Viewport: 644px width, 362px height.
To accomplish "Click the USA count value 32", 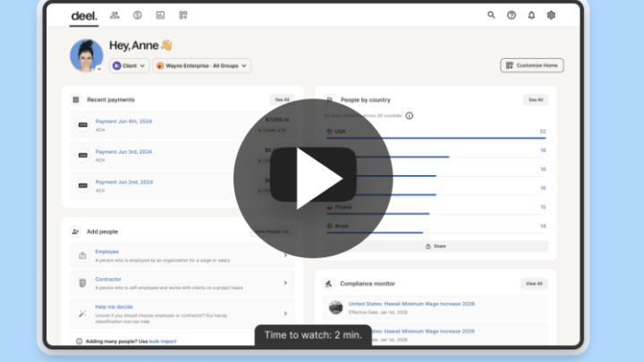I will 543,131.
